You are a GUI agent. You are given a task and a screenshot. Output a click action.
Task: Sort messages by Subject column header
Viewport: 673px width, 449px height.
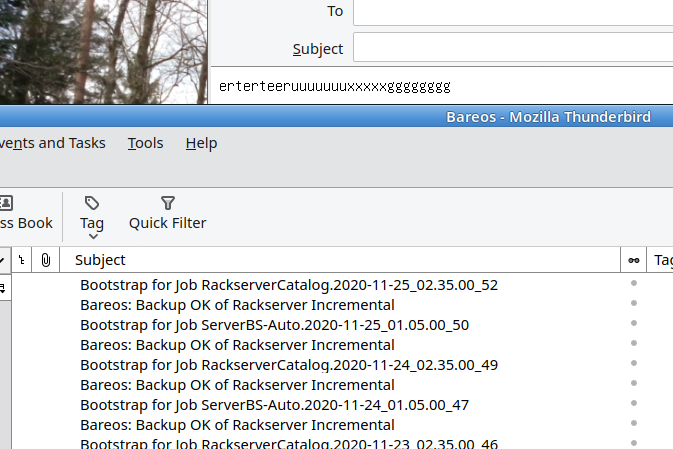(340, 260)
